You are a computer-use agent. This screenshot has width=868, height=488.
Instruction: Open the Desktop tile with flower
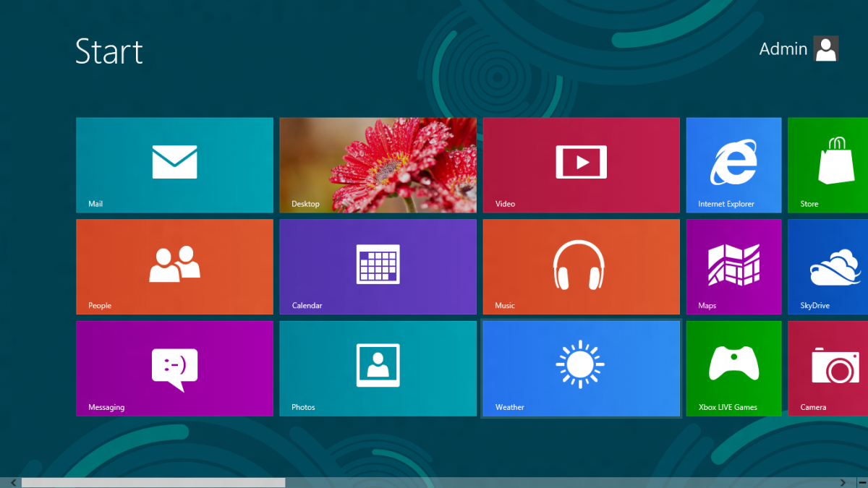(x=378, y=165)
